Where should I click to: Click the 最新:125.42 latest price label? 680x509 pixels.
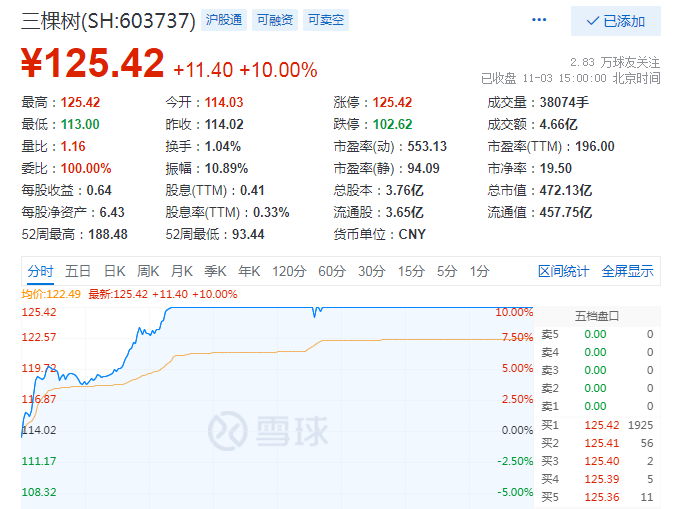tap(163, 294)
